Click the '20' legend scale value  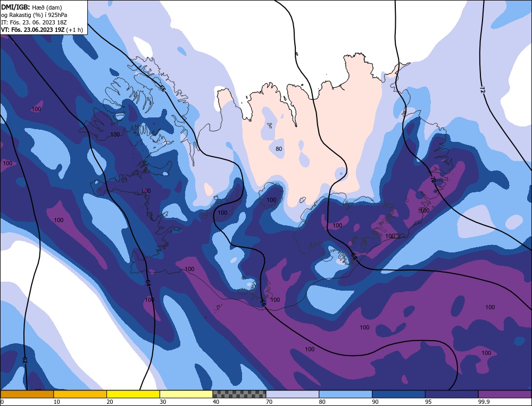[110, 402]
